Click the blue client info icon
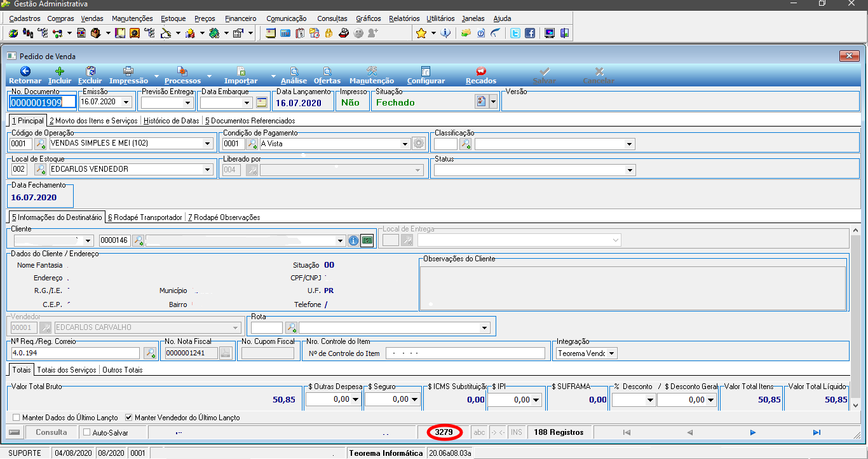The image size is (868, 459). [354, 240]
